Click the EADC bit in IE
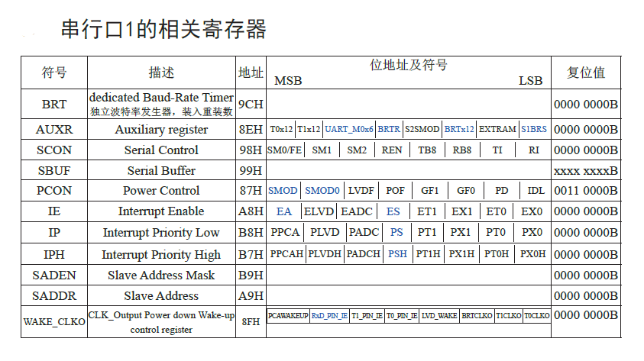The image size is (644, 361). [x=357, y=211]
